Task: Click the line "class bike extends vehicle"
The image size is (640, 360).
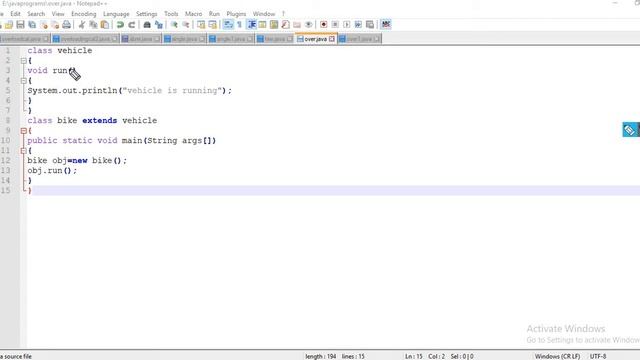Action: click(x=92, y=120)
